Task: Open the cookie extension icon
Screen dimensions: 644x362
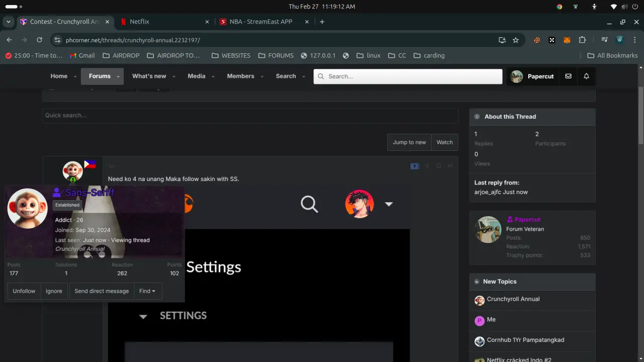Action: 537,40
